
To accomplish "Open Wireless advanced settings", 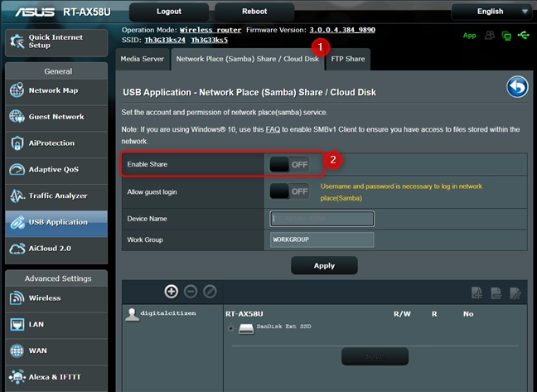I will click(x=56, y=298).
